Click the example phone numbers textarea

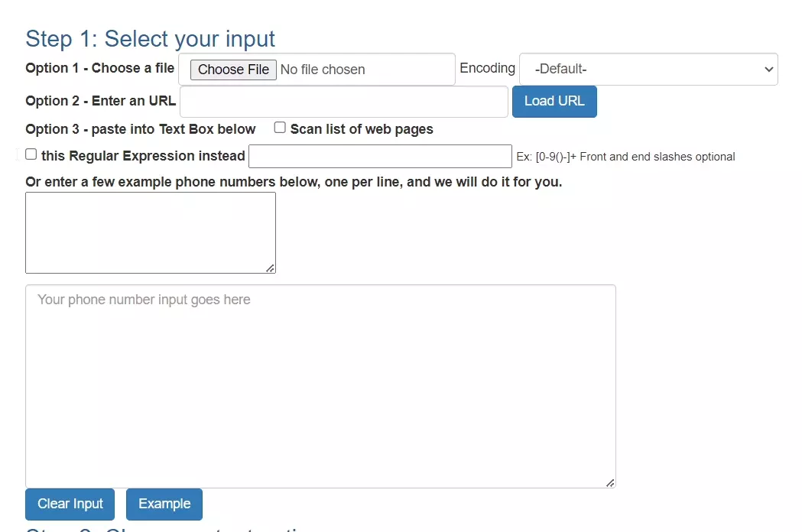[x=150, y=232]
